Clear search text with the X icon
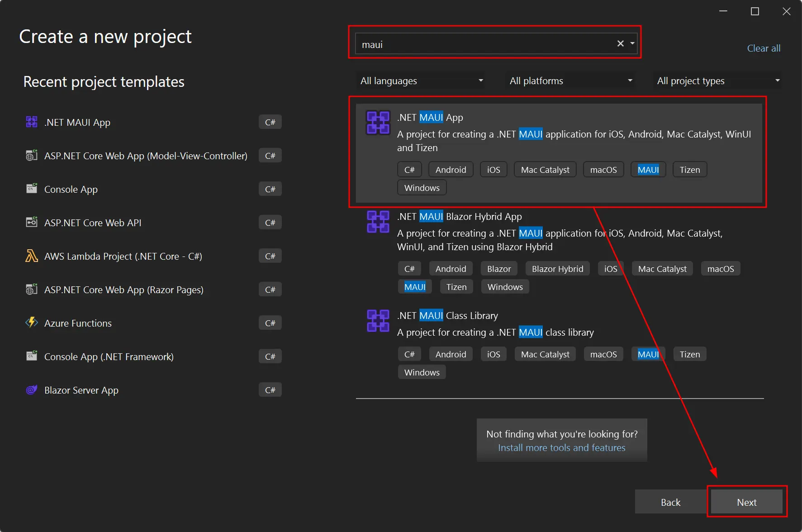The width and height of the screenshot is (802, 532). tap(620, 44)
